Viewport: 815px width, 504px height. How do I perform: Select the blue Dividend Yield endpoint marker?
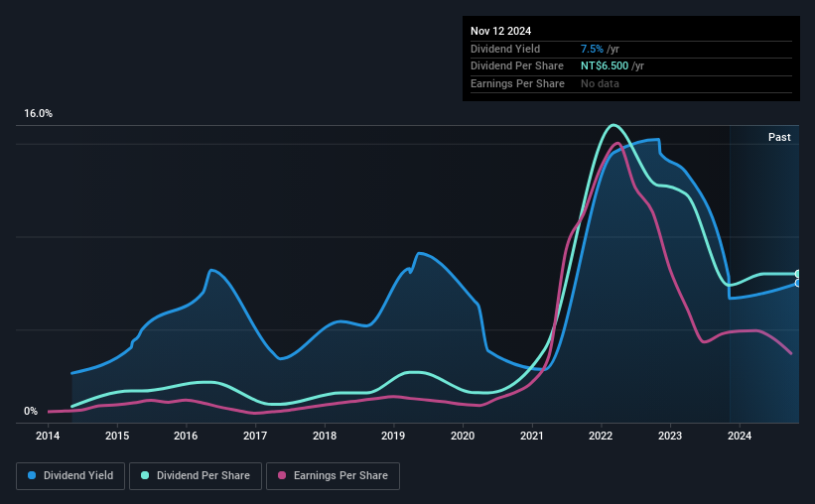798,283
